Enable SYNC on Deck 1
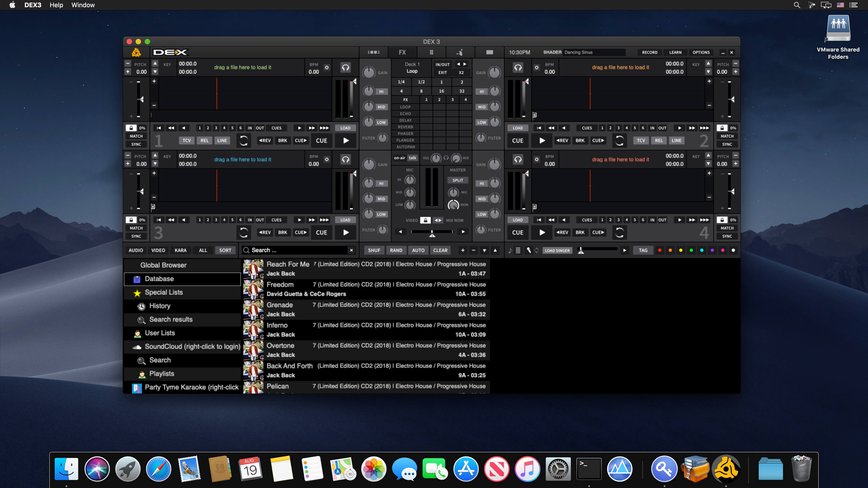The image size is (868, 488). pos(136,144)
